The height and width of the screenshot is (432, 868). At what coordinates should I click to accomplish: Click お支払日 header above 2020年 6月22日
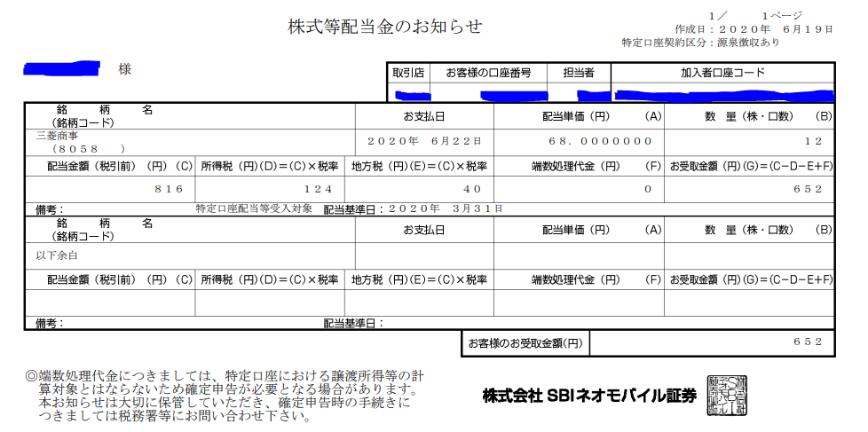[x=424, y=117]
